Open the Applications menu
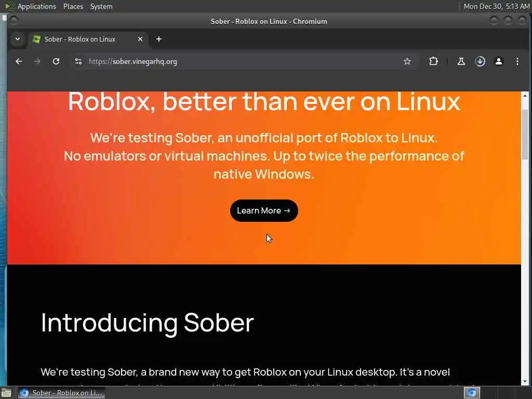The width and height of the screenshot is (532, 399). click(37, 6)
